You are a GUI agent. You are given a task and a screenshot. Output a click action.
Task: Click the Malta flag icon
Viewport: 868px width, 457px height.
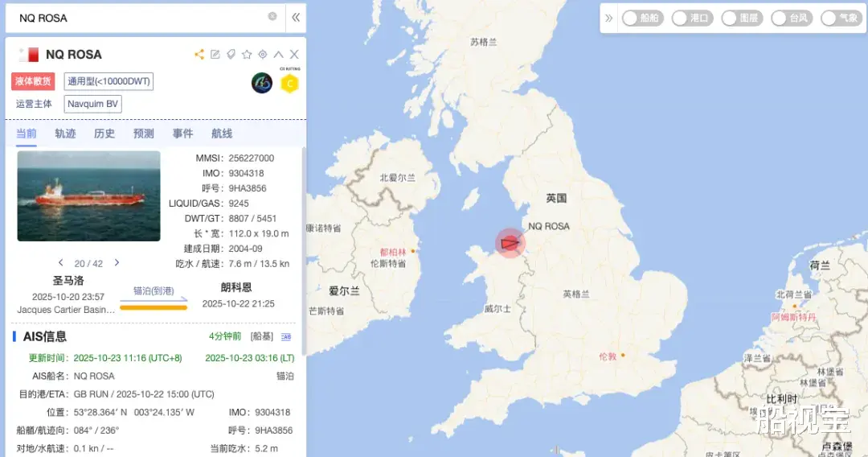[28, 54]
